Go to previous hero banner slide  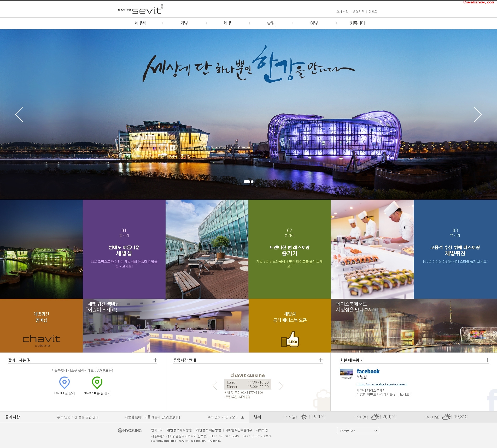coord(19,114)
